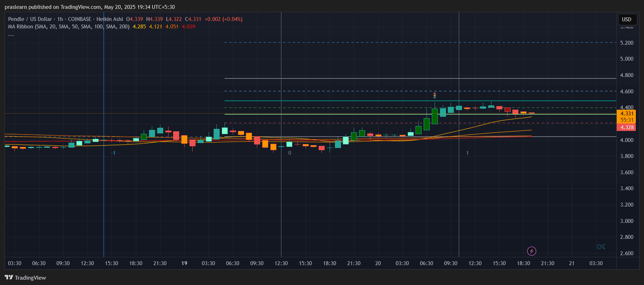Click the TradingView logo at bottom left

(x=25, y=278)
